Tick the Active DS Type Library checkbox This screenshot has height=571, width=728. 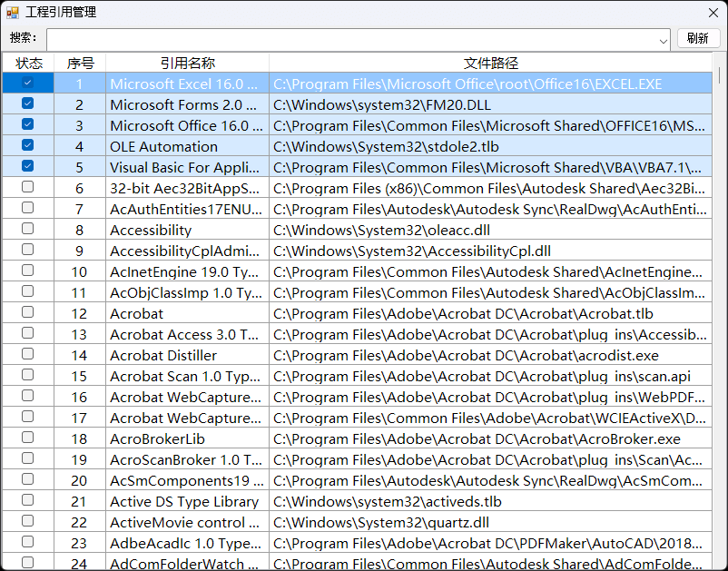pyautogui.click(x=28, y=500)
